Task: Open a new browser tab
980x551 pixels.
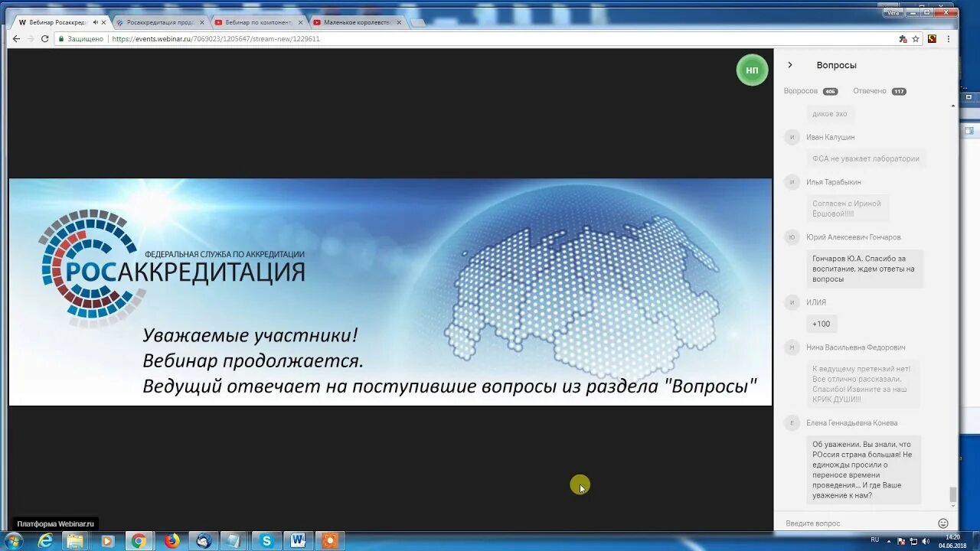Action: tap(418, 22)
